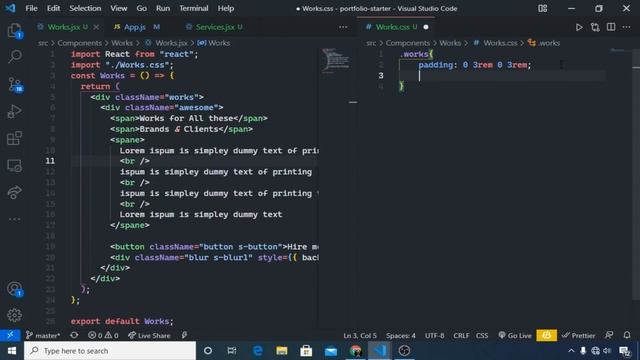Open Microsoft Edge from taskbar
This screenshot has height=360, width=640.
click(x=258, y=351)
